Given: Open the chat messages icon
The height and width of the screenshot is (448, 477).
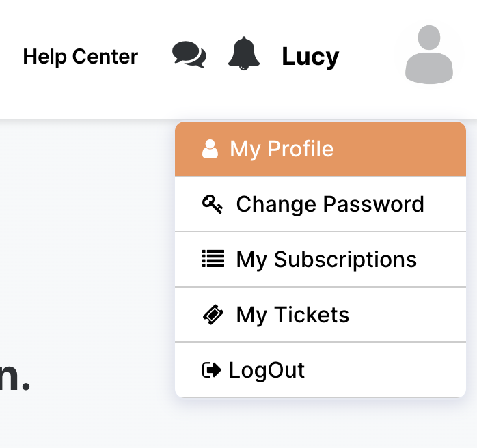Looking at the screenshot, I should pyautogui.click(x=189, y=55).
